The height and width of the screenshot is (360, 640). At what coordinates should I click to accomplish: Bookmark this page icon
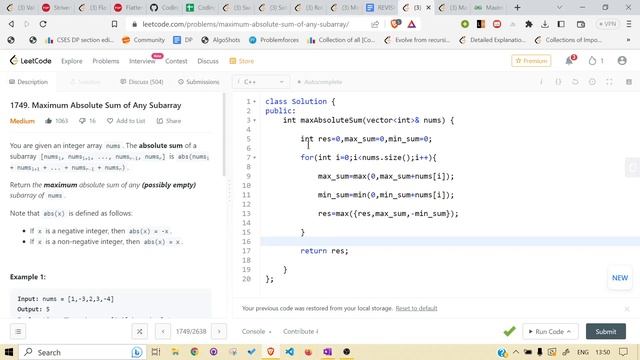(x=114, y=24)
